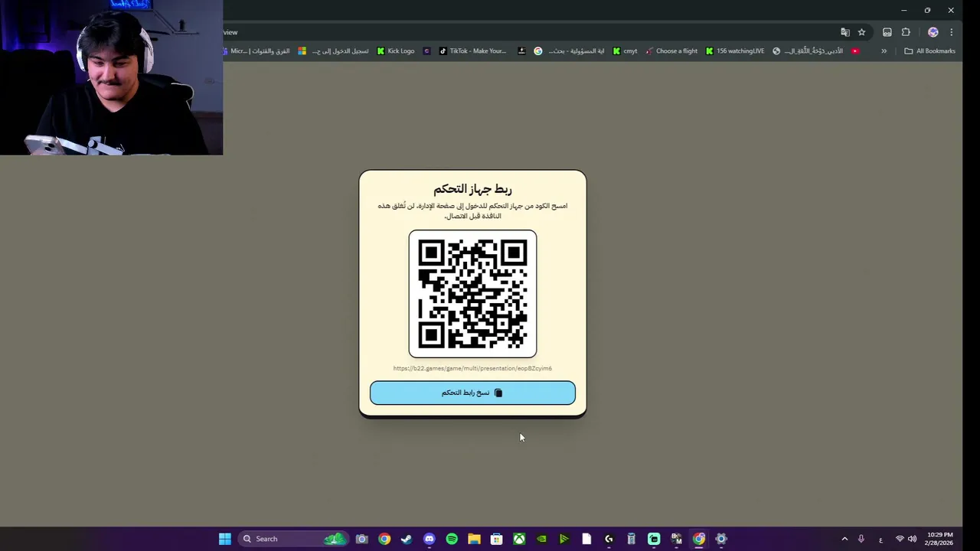Open the clock showing 10:29 PM
The width and height of the screenshot is (980, 551).
pyautogui.click(x=939, y=539)
